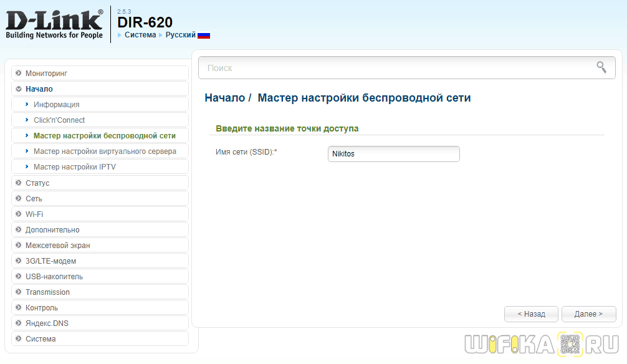
Task: Open the Система sidebar menu item
Action: (100, 339)
